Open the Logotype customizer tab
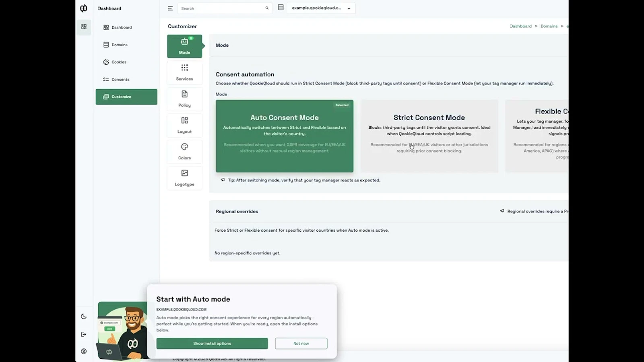644x362 pixels. pyautogui.click(x=185, y=178)
